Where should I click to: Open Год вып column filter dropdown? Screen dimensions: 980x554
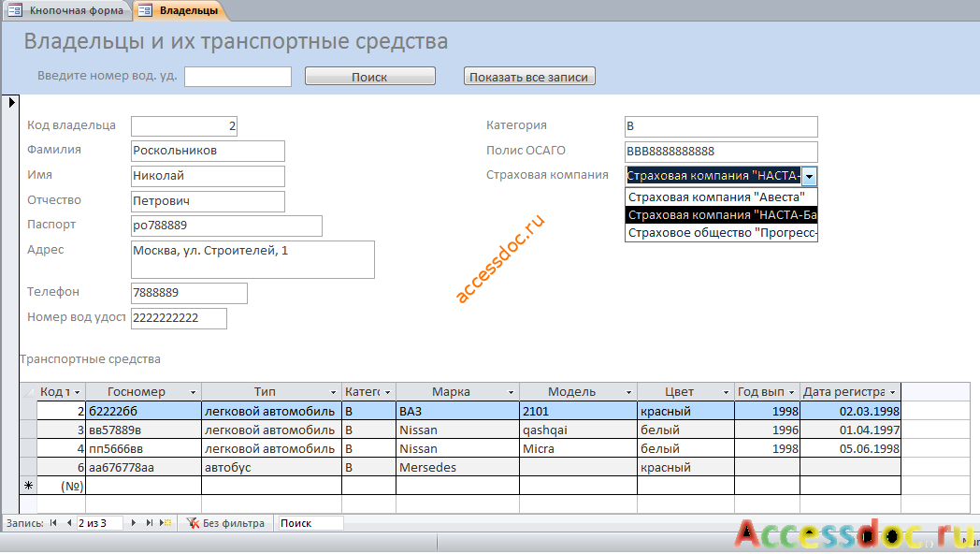791,393
